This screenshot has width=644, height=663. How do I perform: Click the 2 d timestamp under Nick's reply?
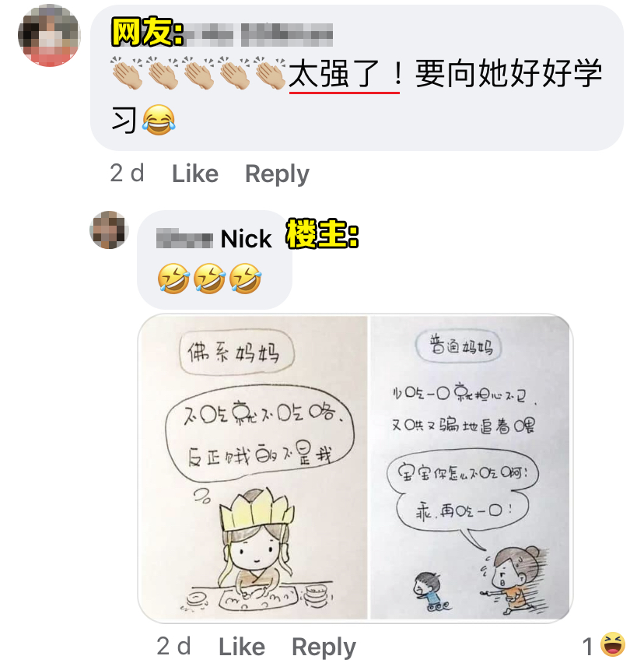[x=173, y=646]
